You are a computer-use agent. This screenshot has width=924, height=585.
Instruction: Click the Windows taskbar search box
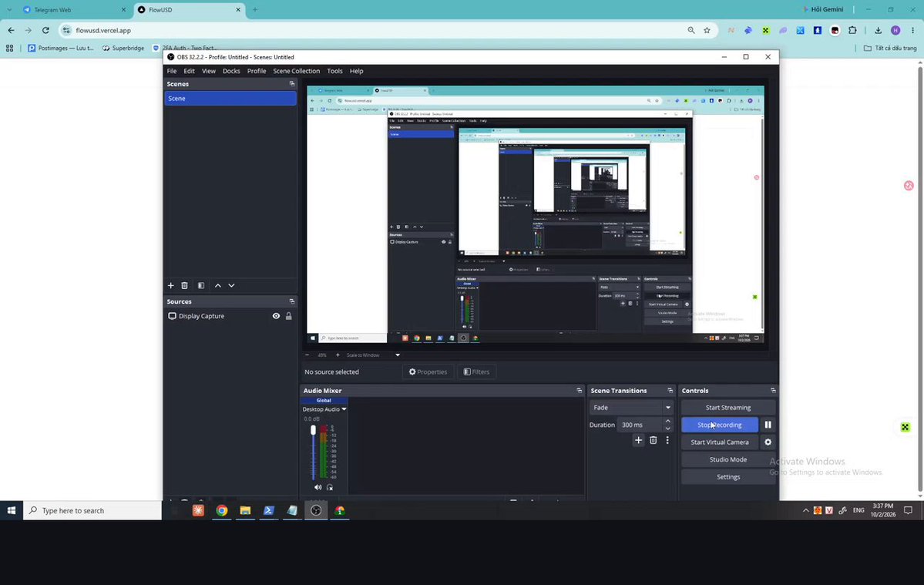click(92, 511)
